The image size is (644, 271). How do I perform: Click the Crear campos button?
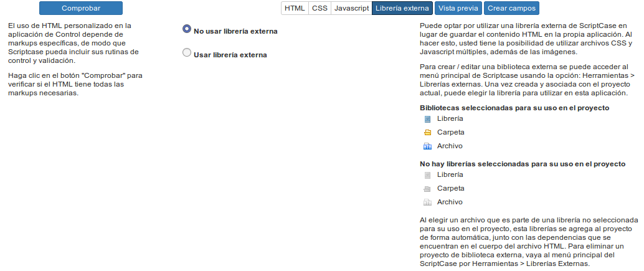click(x=511, y=8)
